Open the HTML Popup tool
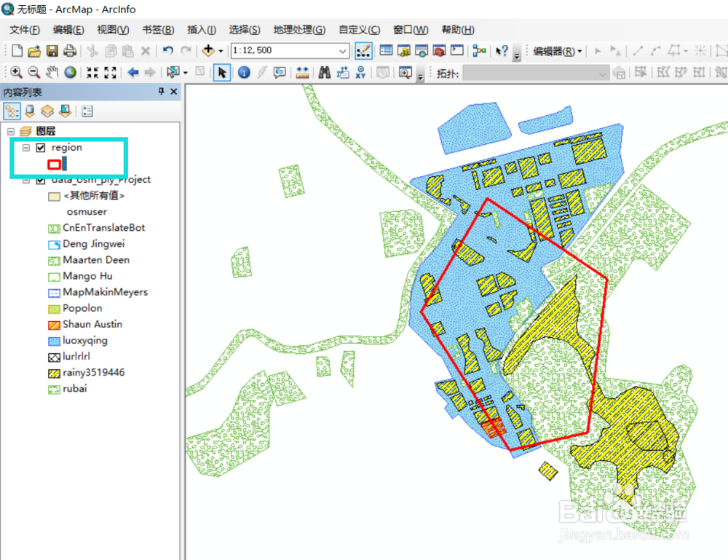Viewport: 728px width, 560px height. 280,72
